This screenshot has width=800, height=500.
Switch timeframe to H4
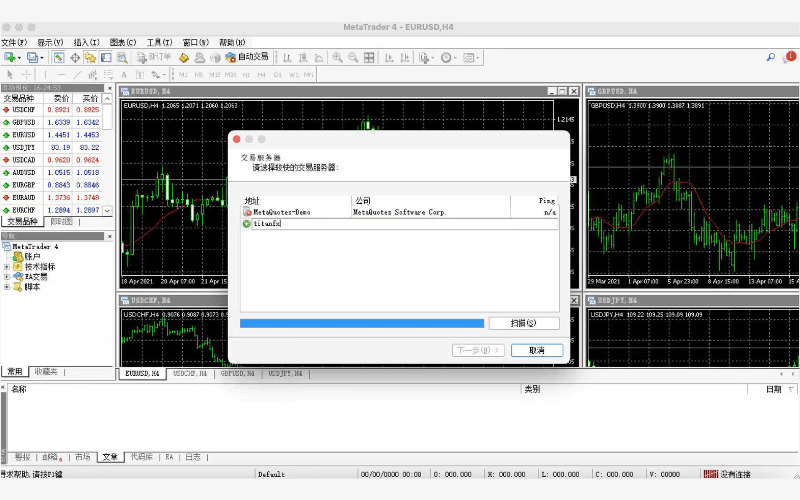[x=261, y=74]
